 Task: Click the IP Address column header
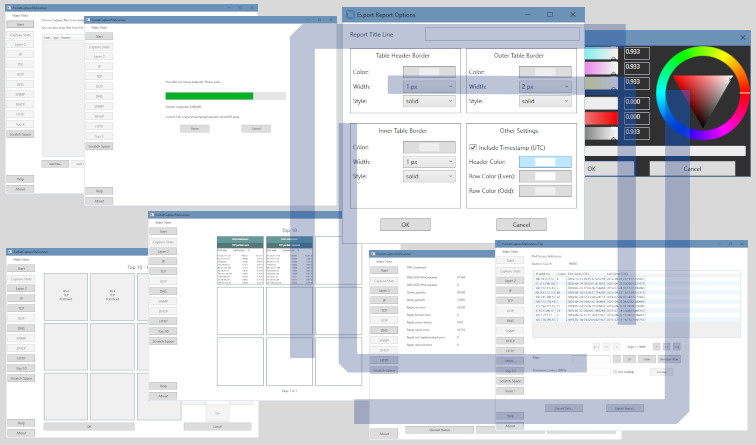point(545,274)
